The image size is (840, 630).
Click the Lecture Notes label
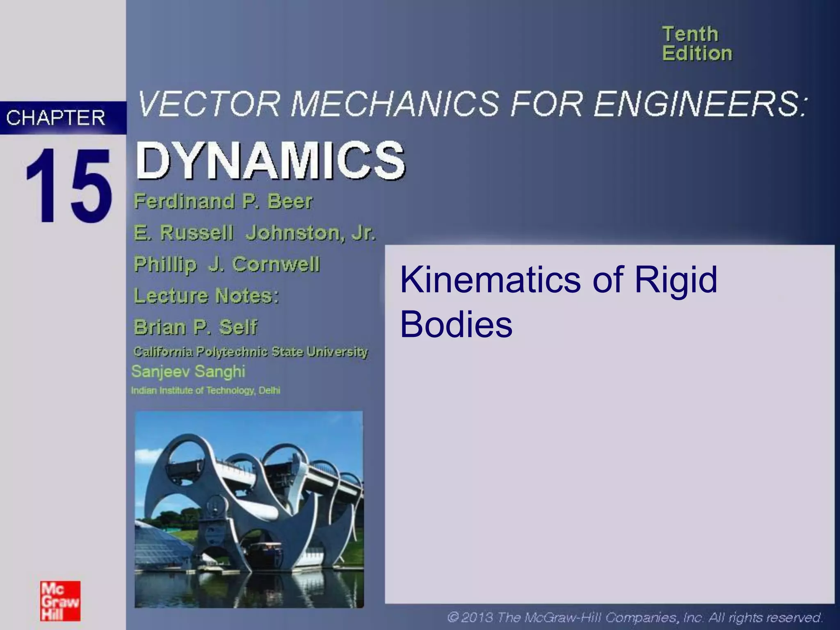[206, 295]
